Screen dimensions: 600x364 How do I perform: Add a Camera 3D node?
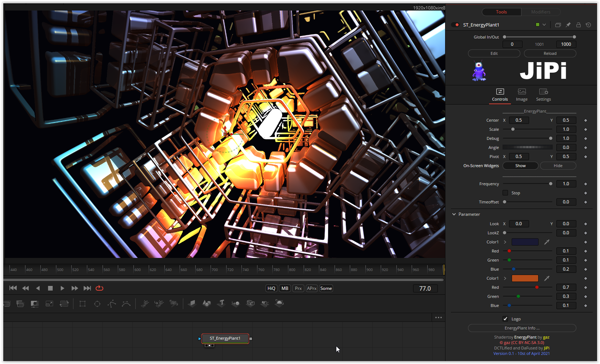click(251, 303)
